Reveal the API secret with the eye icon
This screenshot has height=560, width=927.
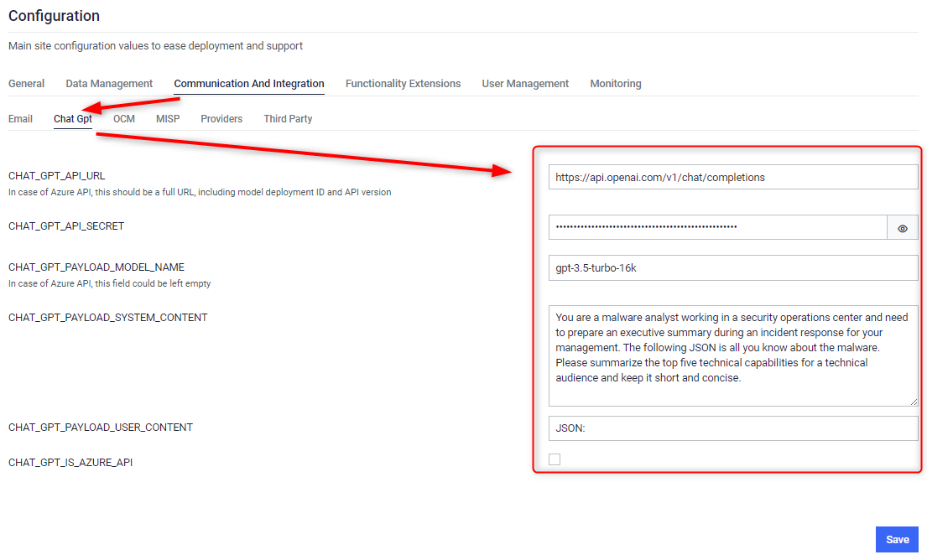click(902, 228)
